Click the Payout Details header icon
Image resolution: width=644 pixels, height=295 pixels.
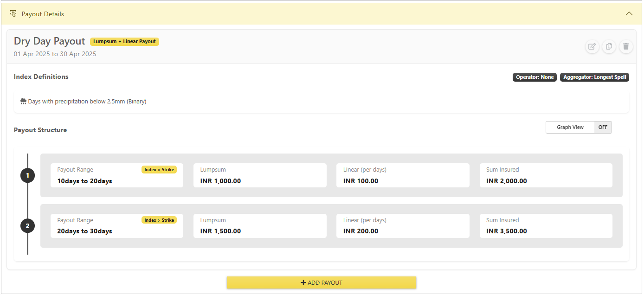click(13, 14)
